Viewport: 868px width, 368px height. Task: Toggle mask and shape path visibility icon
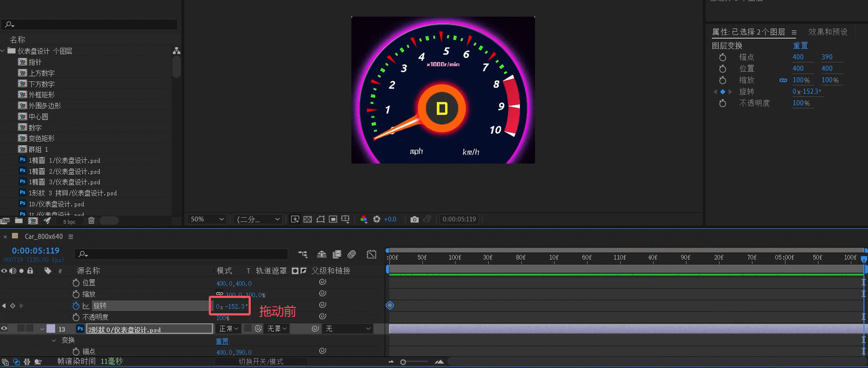click(x=320, y=219)
